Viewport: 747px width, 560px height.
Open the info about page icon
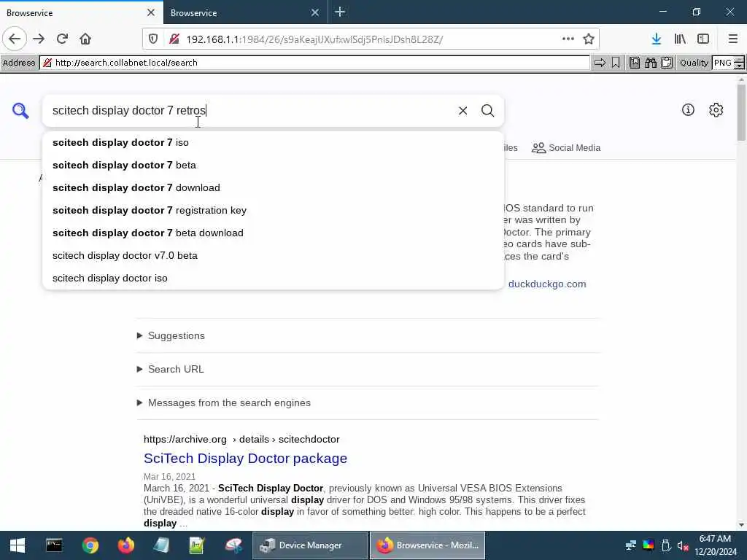(x=688, y=110)
